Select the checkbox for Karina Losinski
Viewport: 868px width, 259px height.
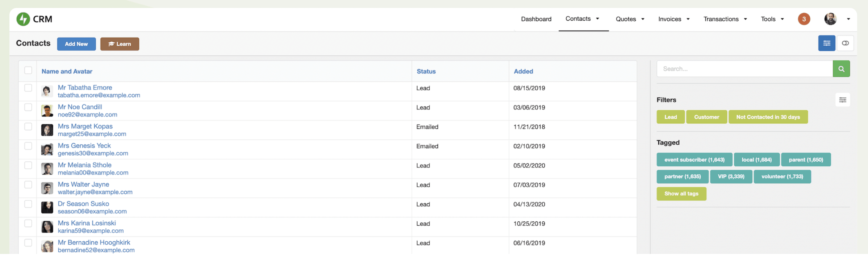[x=28, y=223]
